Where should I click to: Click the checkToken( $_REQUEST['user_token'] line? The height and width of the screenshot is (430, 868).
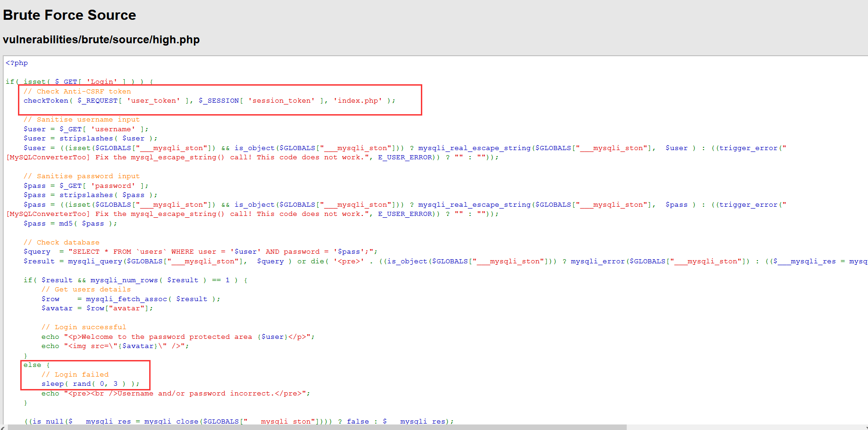click(x=210, y=101)
